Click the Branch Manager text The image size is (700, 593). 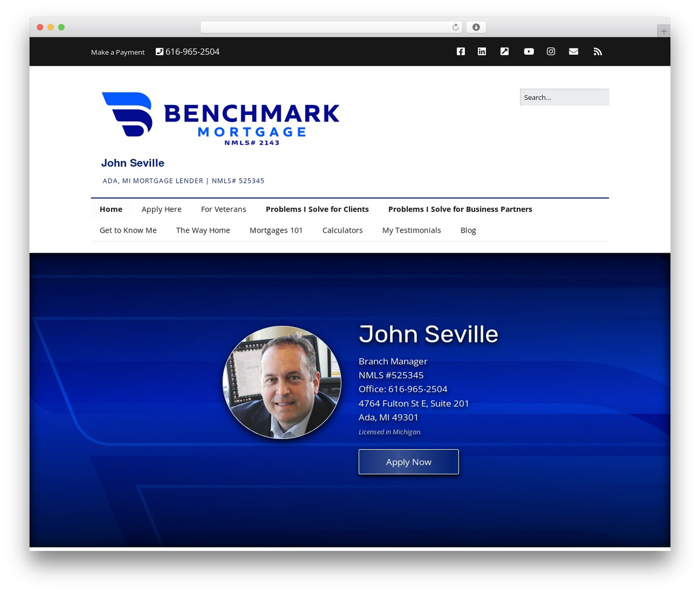point(393,361)
